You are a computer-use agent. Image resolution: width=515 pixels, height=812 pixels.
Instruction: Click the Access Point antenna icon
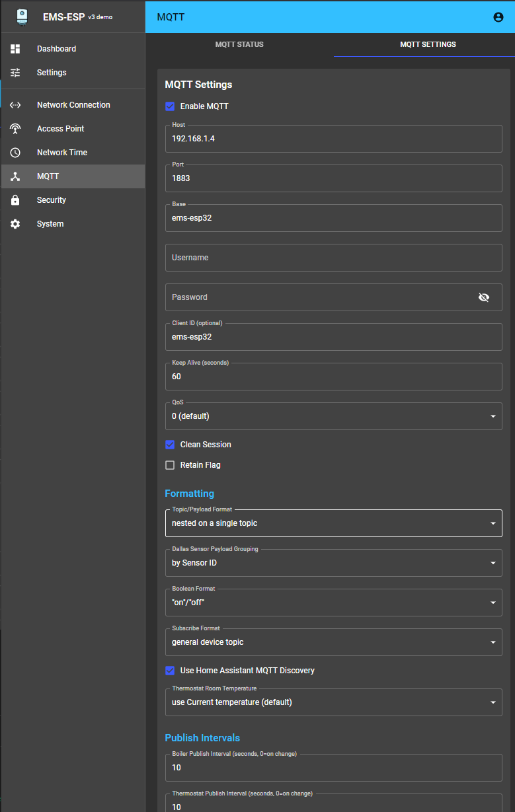click(x=15, y=129)
